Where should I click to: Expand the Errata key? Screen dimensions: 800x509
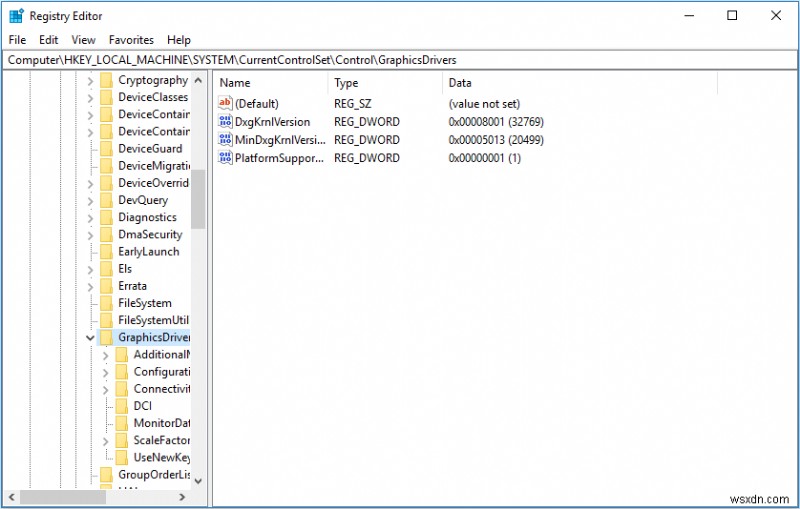pos(90,286)
